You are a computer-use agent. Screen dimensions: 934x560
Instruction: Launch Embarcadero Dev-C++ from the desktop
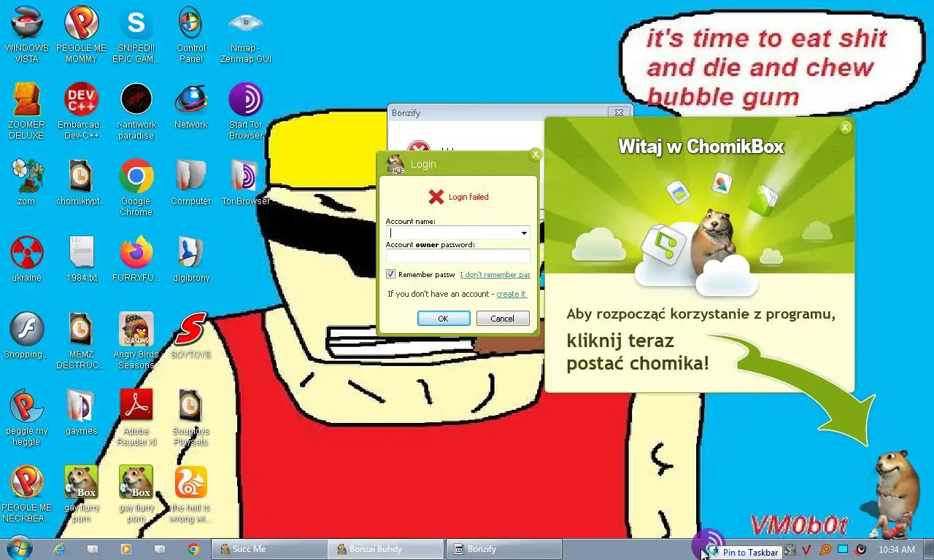[x=82, y=111]
